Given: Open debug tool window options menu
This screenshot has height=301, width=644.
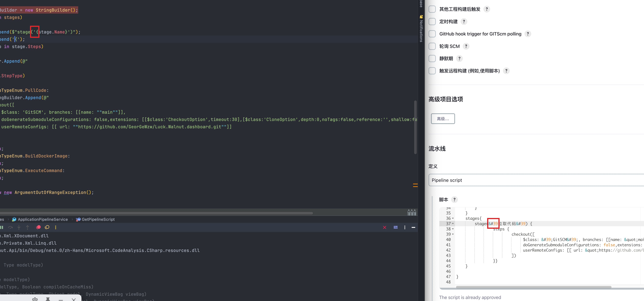Looking at the screenshot, I should tap(405, 227).
